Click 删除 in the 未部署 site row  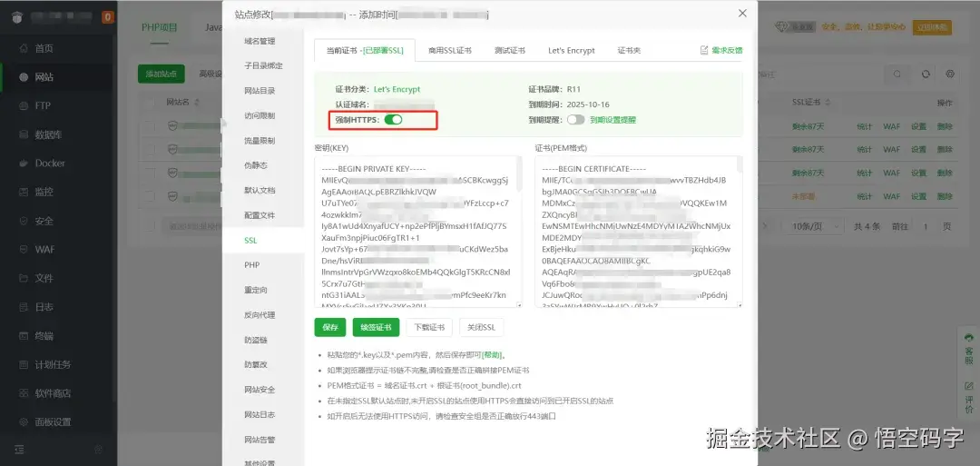point(945,196)
